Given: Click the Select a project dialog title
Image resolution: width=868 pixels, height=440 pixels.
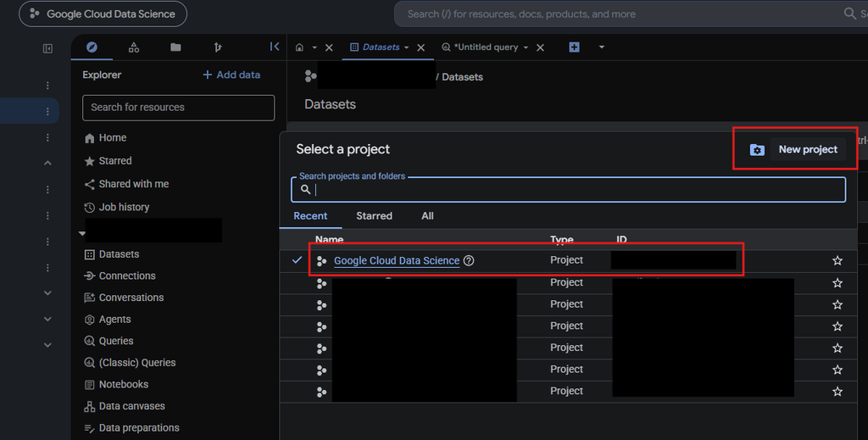Looking at the screenshot, I should (x=342, y=149).
